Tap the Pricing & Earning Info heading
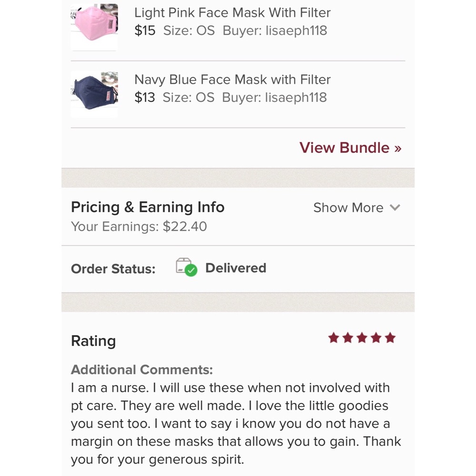 tap(148, 207)
